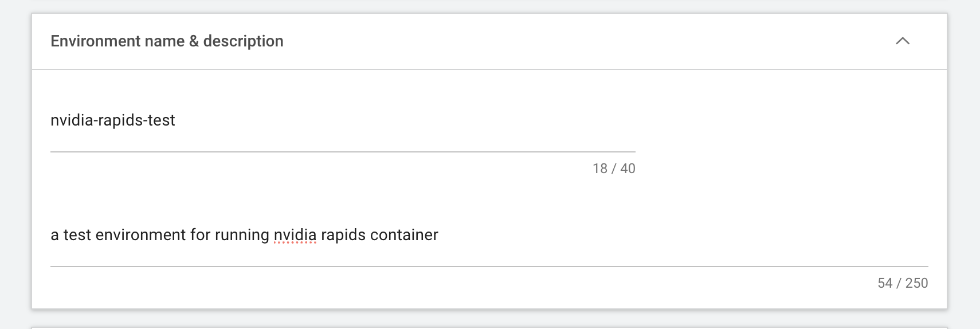The width and height of the screenshot is (980, 329).
Task: Click the 54 / 250 character counter
Action: point(902,283)
